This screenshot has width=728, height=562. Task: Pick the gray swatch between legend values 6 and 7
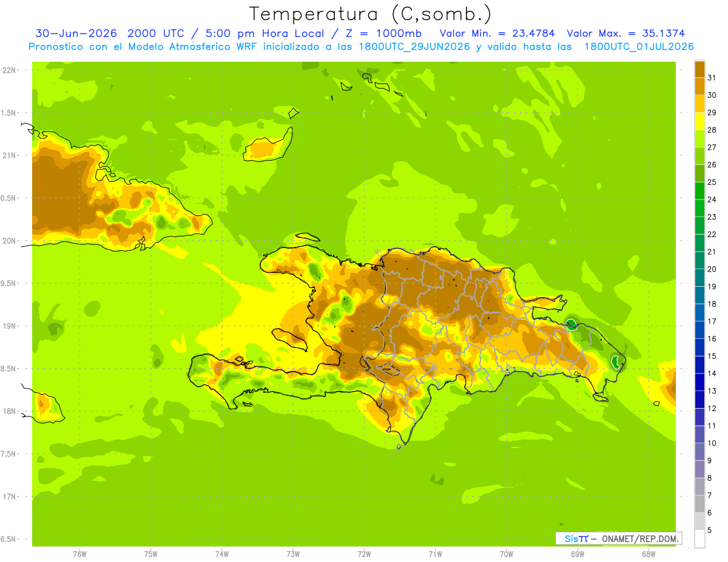pos(699,504)
